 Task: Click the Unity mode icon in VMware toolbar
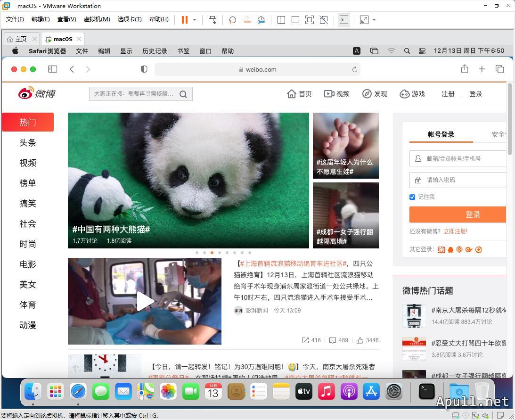pyautogui.click(x=324, y=20)
